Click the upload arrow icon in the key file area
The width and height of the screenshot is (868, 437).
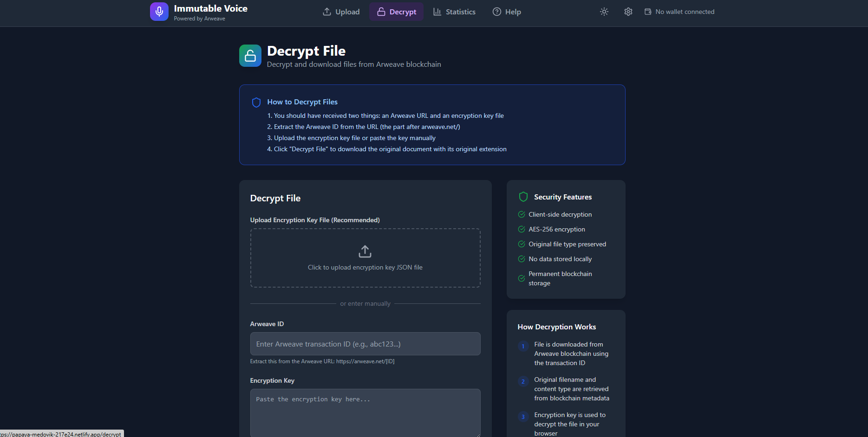pyautogui.click(x=365, y=251)
